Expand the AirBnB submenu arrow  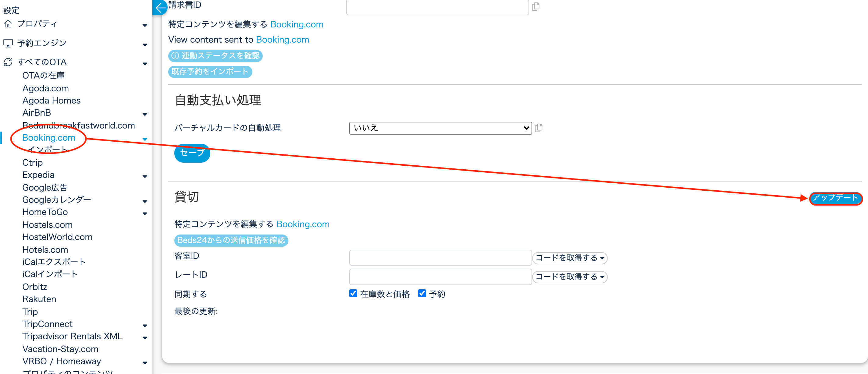[x=145, y=115]
